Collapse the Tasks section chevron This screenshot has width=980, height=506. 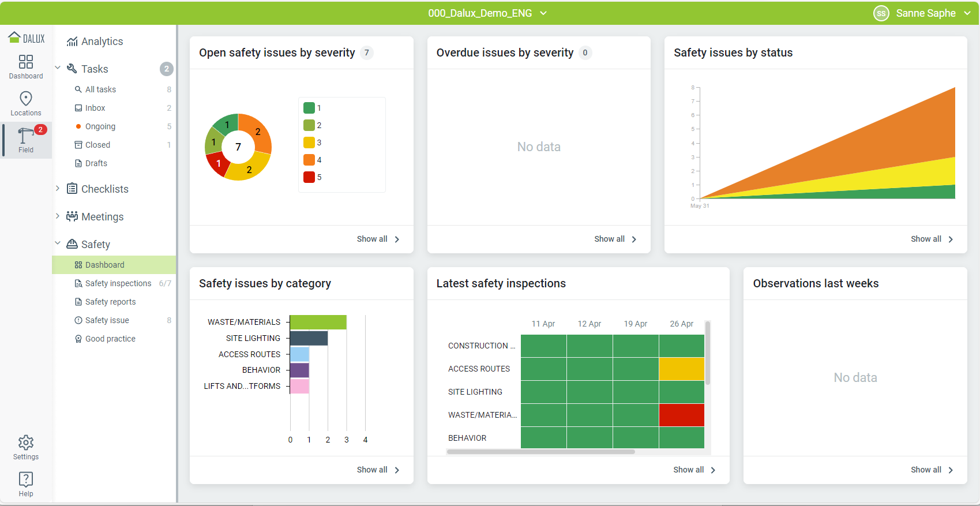coord(58,68)
